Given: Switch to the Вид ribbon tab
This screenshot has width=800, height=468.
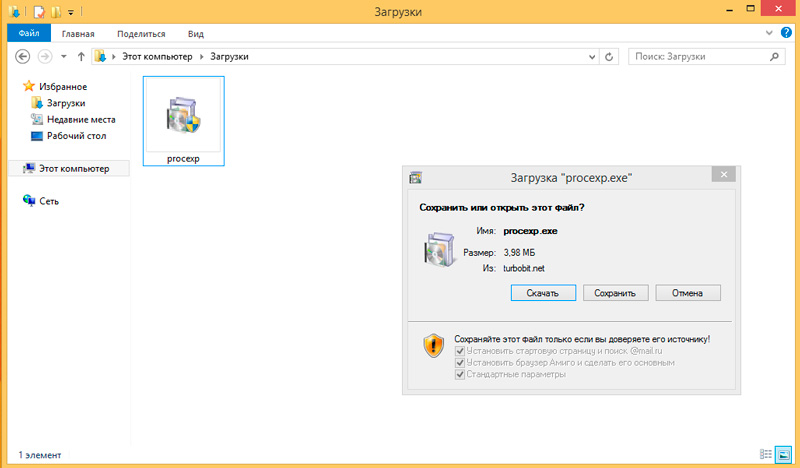Looking at the screenshot, I should click(195, 34).
